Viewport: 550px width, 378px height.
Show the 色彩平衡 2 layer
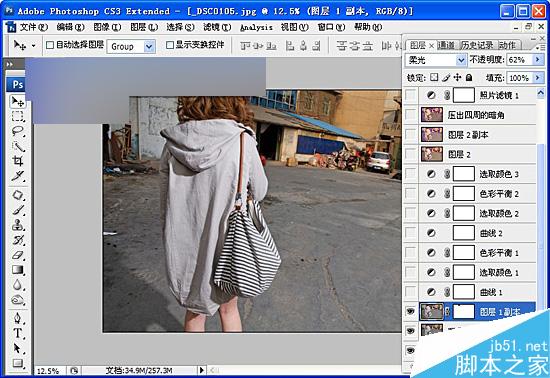coord(410,193)
